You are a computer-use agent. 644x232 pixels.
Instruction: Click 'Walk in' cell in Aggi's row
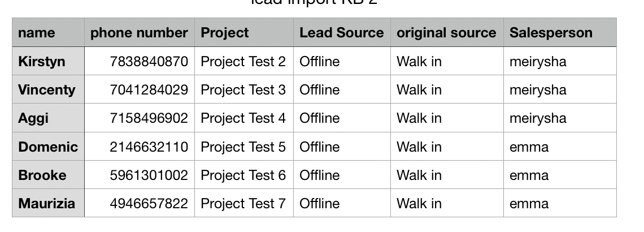click(x=446, y=118)
